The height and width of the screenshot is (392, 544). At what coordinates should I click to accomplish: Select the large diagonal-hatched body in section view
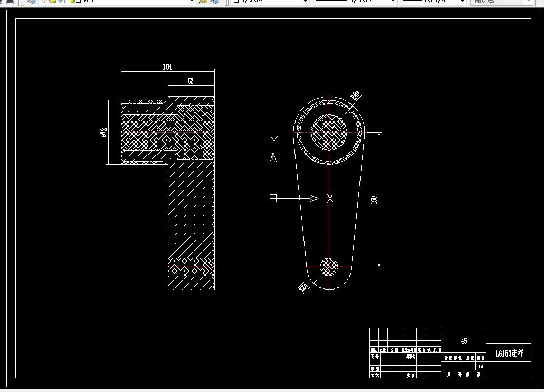click(x=191, y=208)
